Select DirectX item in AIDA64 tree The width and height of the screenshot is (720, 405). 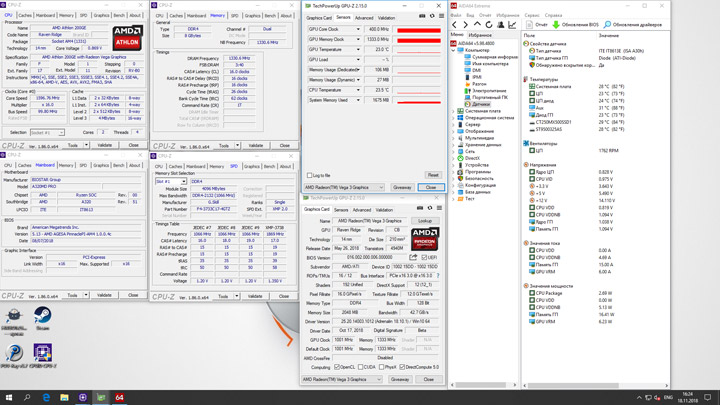click(468, 158)
